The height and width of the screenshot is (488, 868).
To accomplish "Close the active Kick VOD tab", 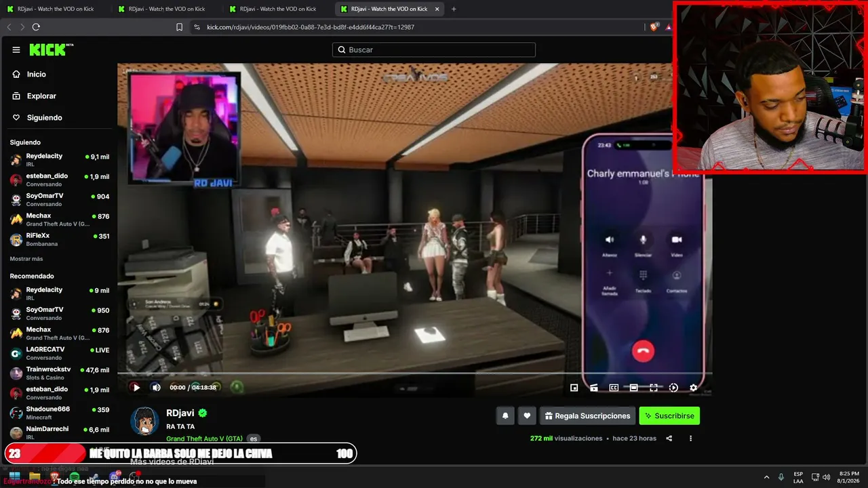I will click(438, 9).
